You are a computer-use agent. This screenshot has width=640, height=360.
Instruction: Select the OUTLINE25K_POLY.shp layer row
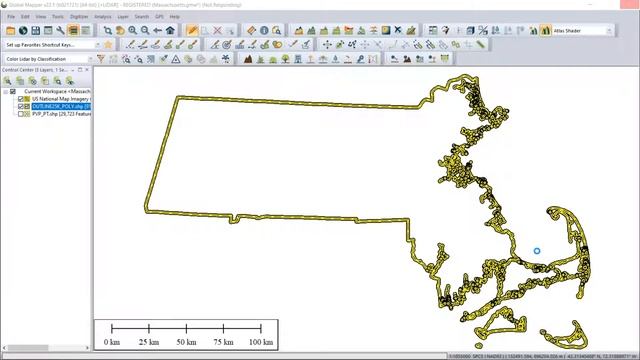coord(61,107)
